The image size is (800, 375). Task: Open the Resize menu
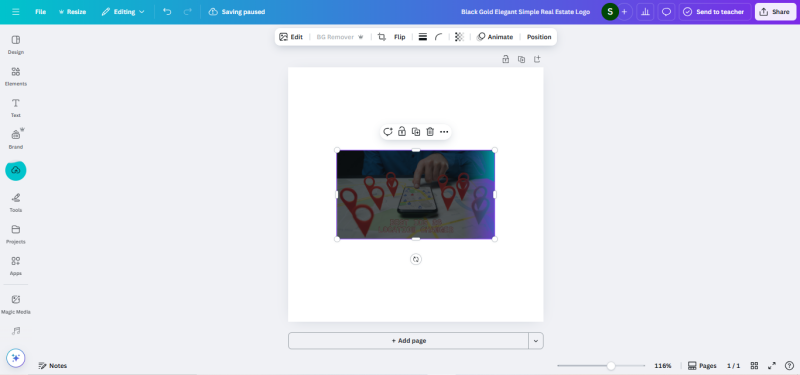[72, 12]
